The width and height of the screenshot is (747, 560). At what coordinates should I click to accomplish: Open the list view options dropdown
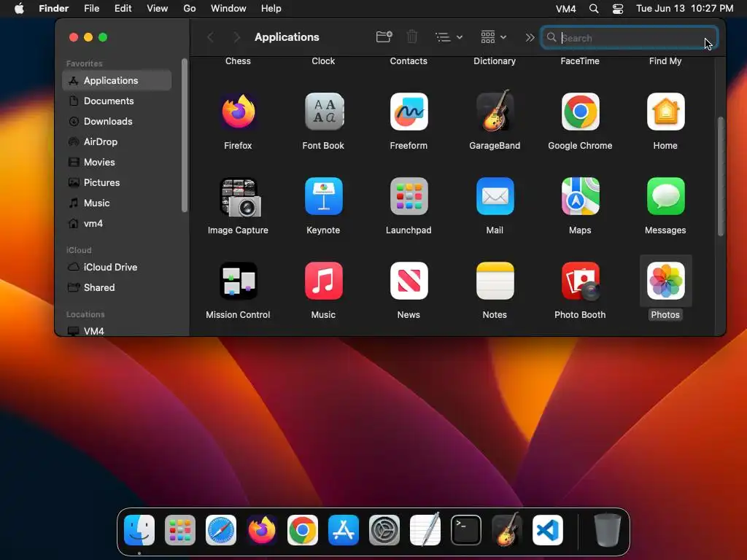tap(449, 37)
